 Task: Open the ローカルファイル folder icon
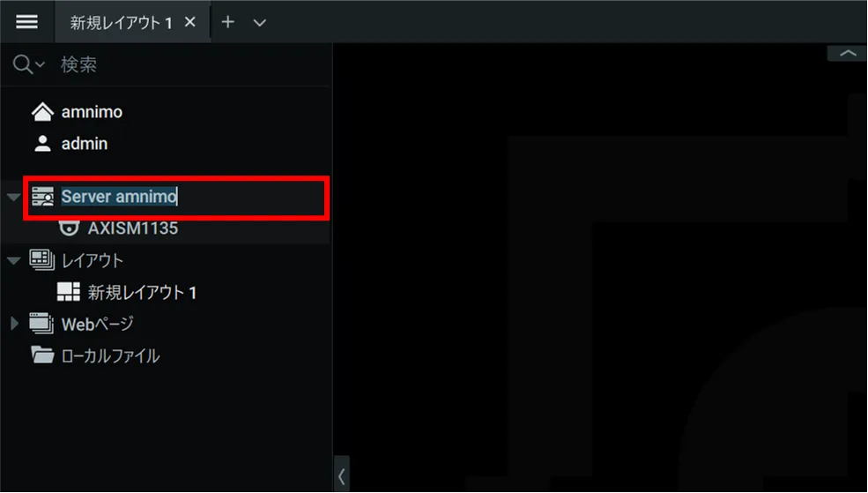tap(42, 355)
